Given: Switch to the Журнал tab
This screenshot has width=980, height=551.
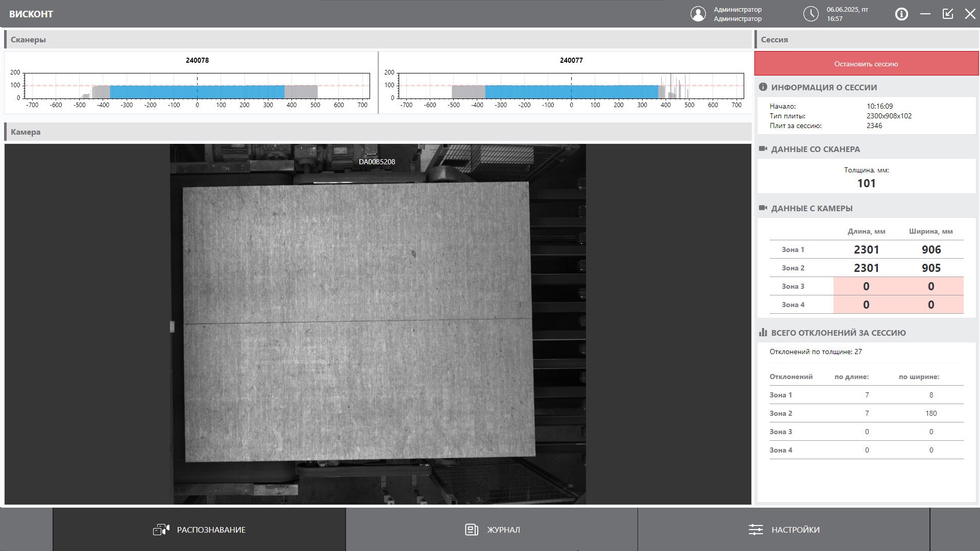Looking at the screenshot, I should point(492,530).
